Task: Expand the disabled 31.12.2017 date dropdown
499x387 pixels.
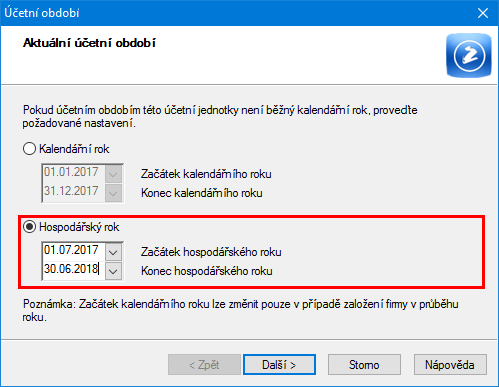Action: click(x=113, y=193)
